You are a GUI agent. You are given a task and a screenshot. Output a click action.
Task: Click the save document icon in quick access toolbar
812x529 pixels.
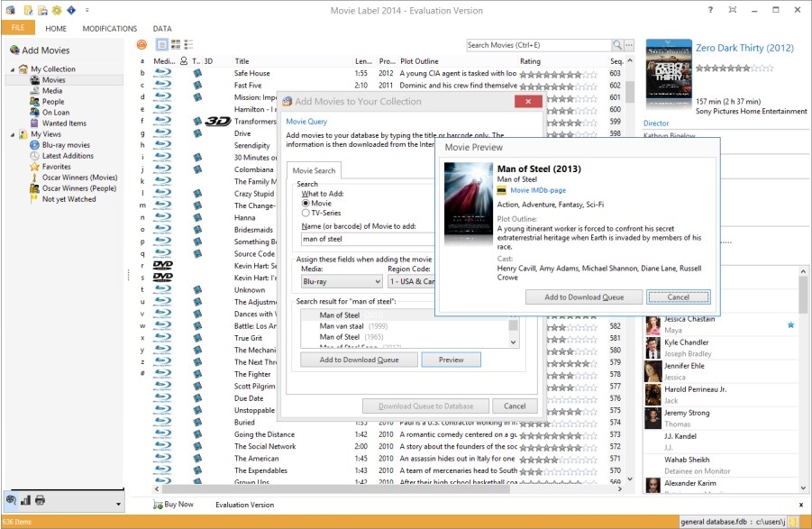click(42, 10)
